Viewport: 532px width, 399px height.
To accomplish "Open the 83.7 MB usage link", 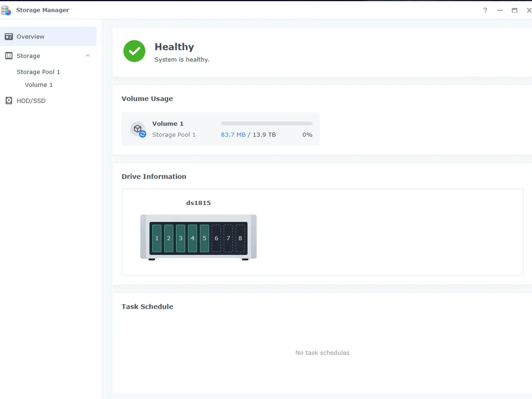I will tap(233, 135).
